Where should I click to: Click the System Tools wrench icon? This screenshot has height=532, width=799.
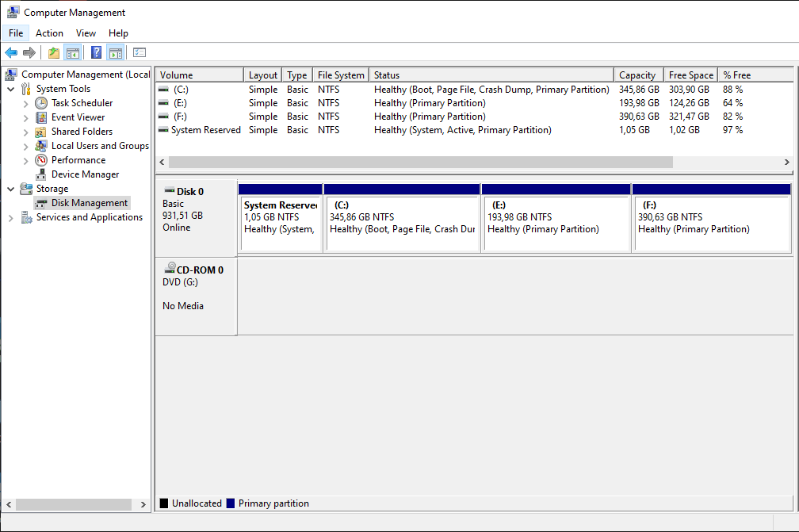pos(26,89)
